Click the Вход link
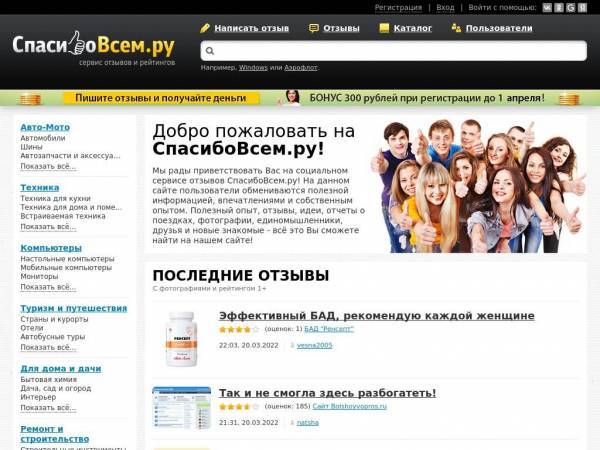Screen dimensions: 600x450 pos(445,8)
